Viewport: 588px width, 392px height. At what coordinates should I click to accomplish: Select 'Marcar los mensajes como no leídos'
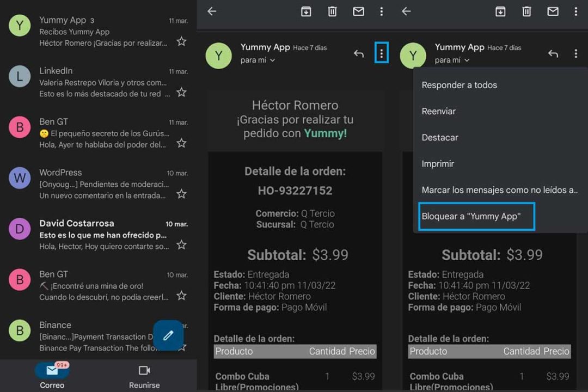point(500,190)
